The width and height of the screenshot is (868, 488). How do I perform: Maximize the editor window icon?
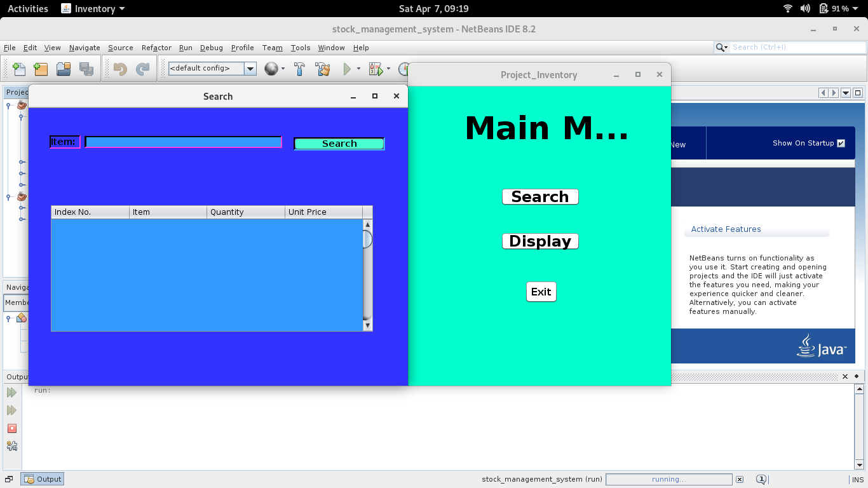857,93
